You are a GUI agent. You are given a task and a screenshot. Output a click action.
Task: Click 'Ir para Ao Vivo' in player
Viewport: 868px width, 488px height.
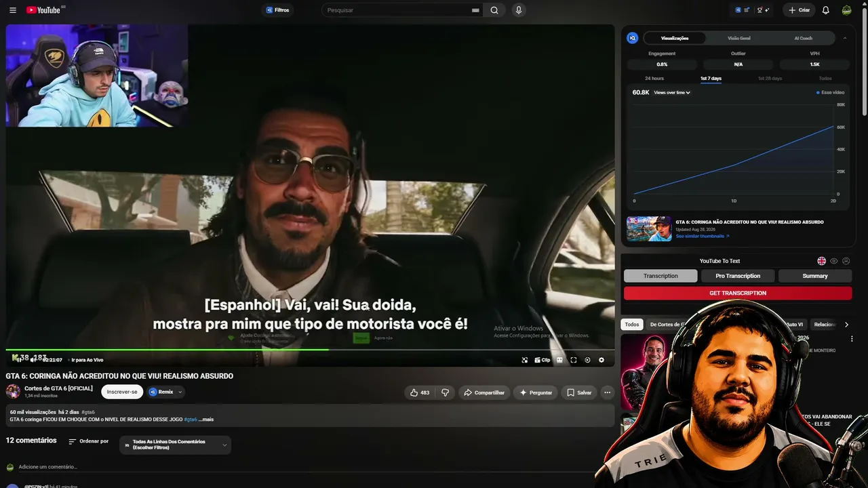point(87,360)
